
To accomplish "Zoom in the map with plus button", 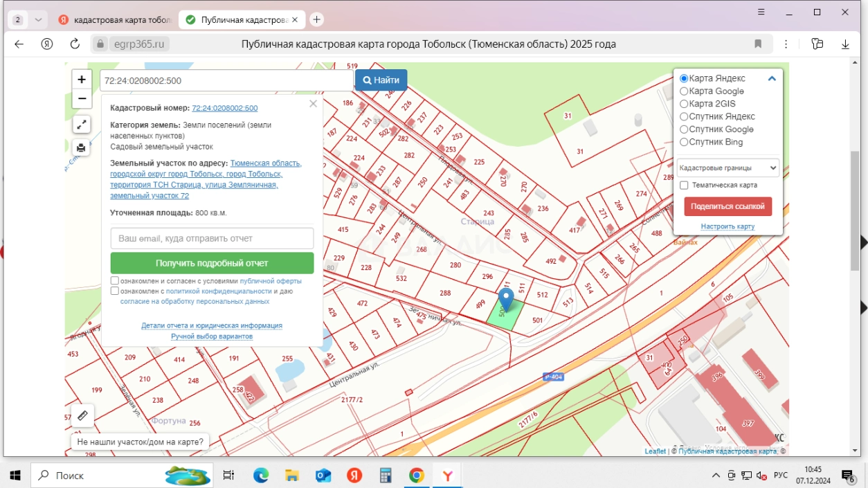I will (x=82, y=80).
